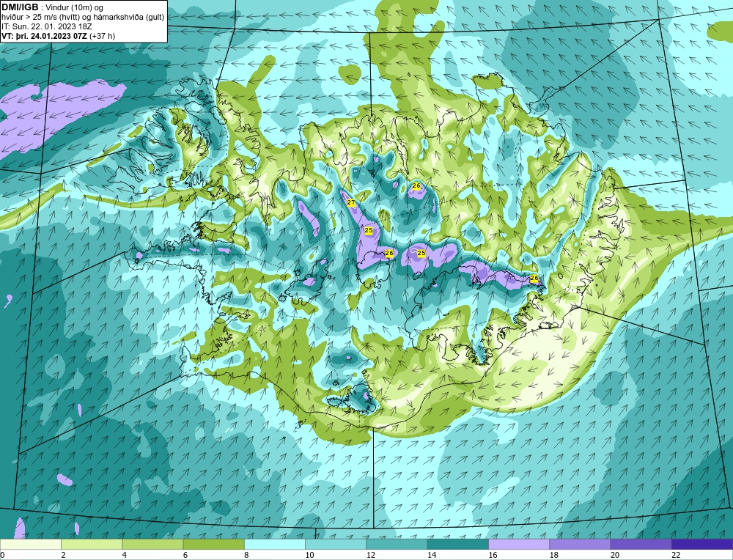Viewport: 733px width, 560px height.
Task: Click the 12–14 m/s teal legend swatch
Action: point(397,544)
